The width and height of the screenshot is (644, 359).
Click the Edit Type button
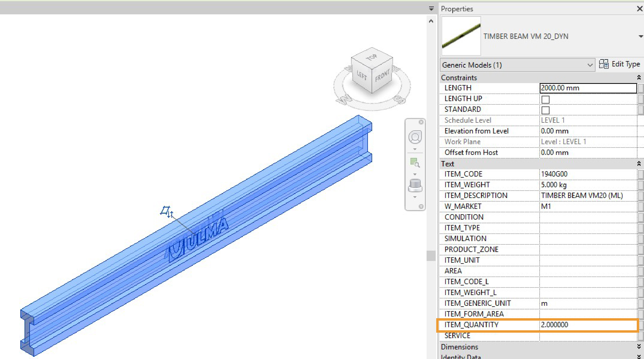620,64
